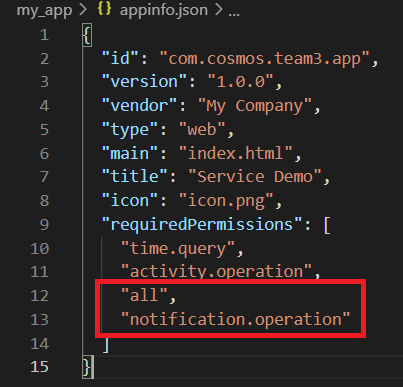403x387 pixels.
Task: Expand the chevron after appinfo.json breadcrumb
Action: click(218, 10)
